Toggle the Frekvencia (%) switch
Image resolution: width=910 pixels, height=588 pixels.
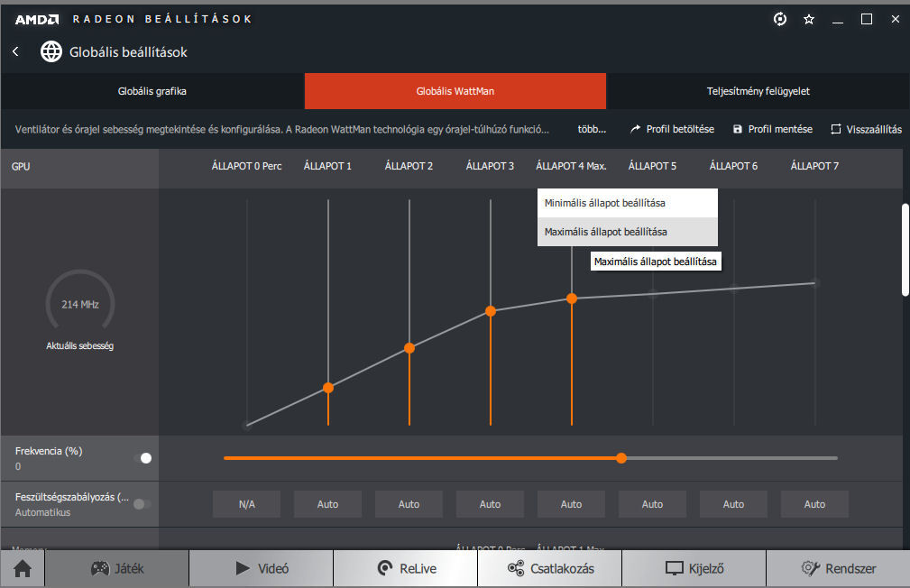tap(142, 458)
